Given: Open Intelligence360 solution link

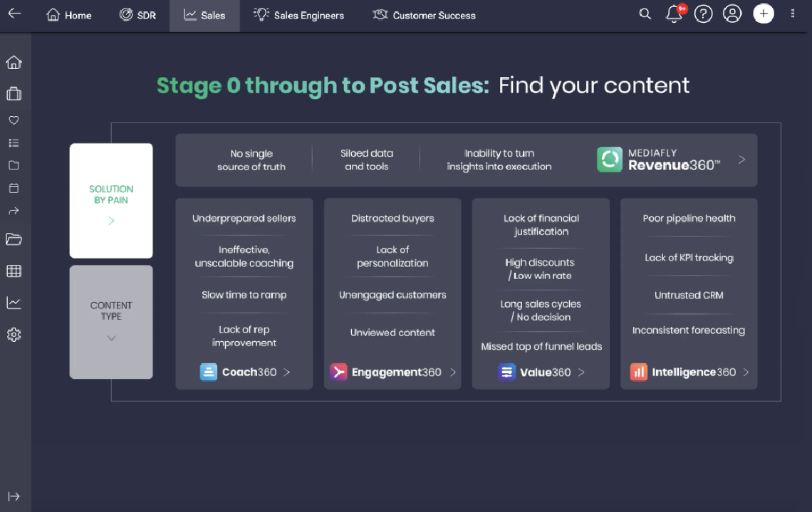Looking at the screenshot, I should [688, 372].
